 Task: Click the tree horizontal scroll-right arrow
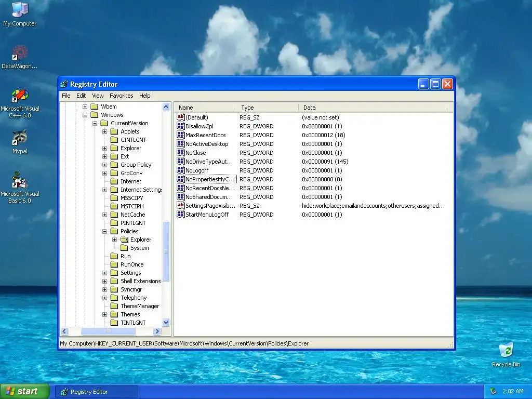click(x=157, y=331)
